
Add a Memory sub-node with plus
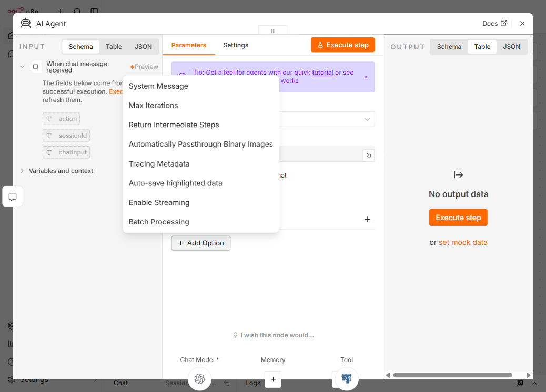[273, 379]
